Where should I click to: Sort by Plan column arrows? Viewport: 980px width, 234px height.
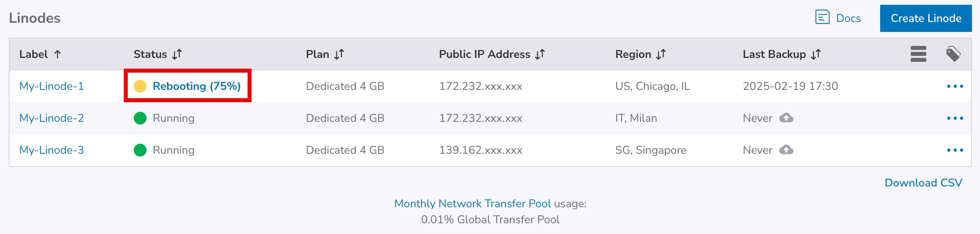pos(339,54)
